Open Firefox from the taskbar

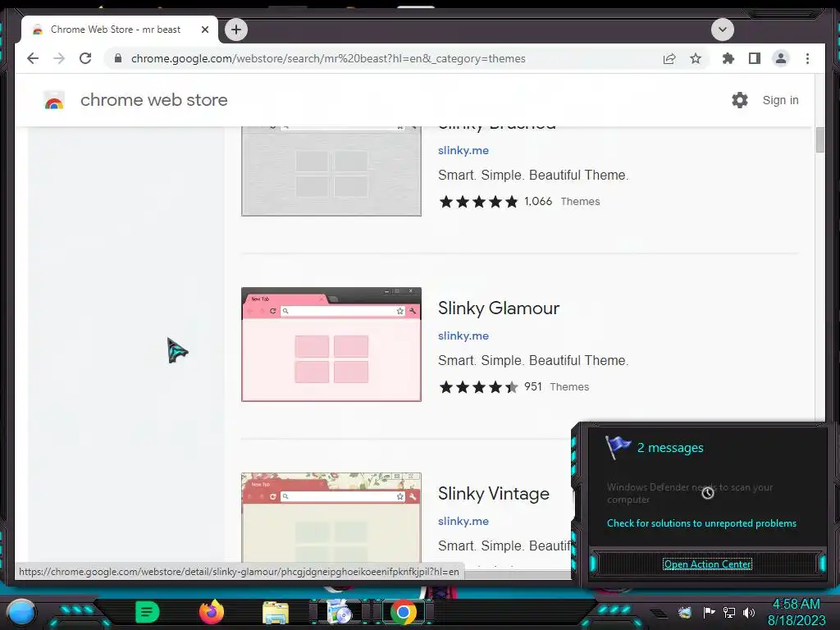pos(212,612)
